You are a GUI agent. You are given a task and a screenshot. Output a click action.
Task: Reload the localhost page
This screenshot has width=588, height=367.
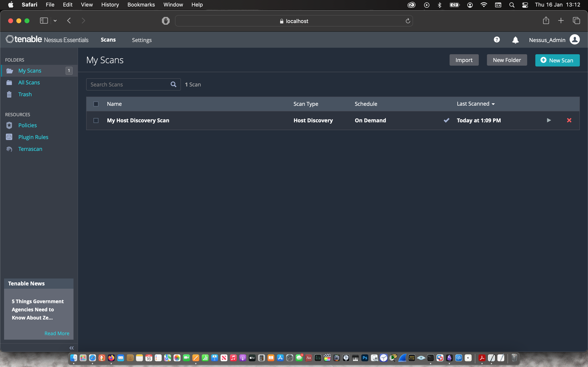point(408,21)
